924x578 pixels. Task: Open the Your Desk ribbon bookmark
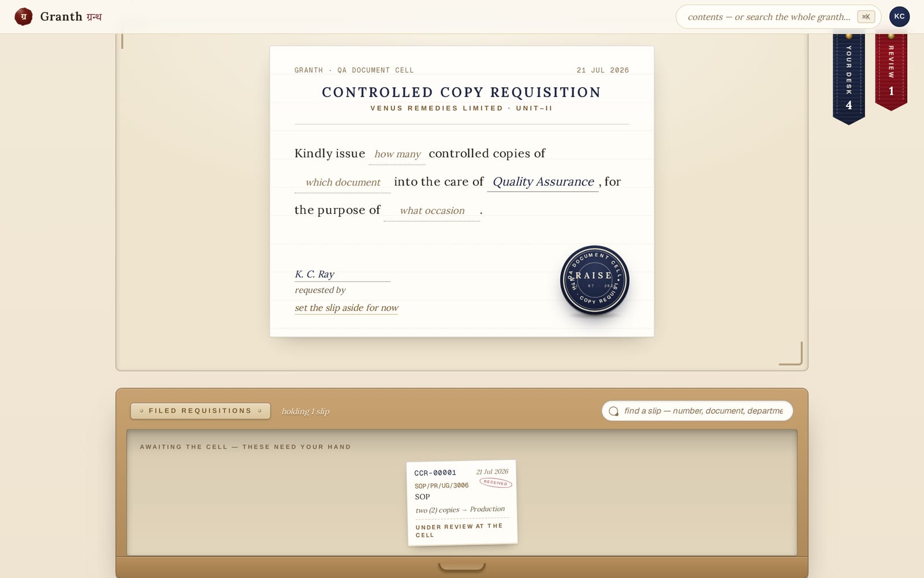(x=848, y=78)
